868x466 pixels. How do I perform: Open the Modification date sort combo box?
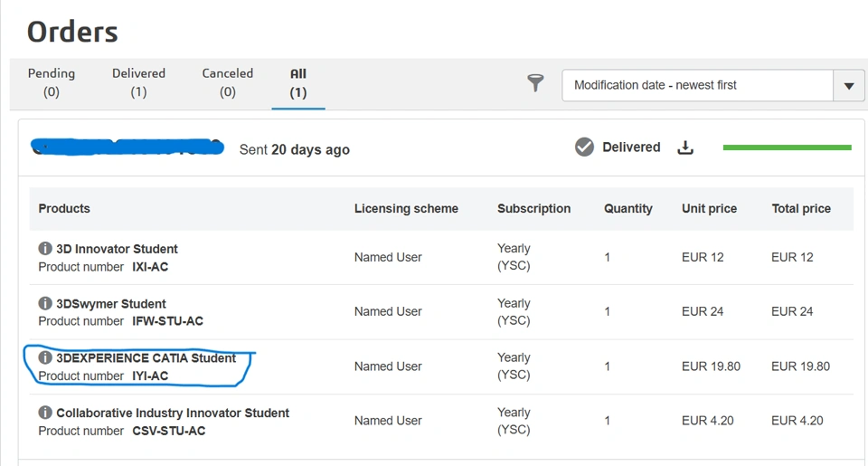click(x=697, y=86)
